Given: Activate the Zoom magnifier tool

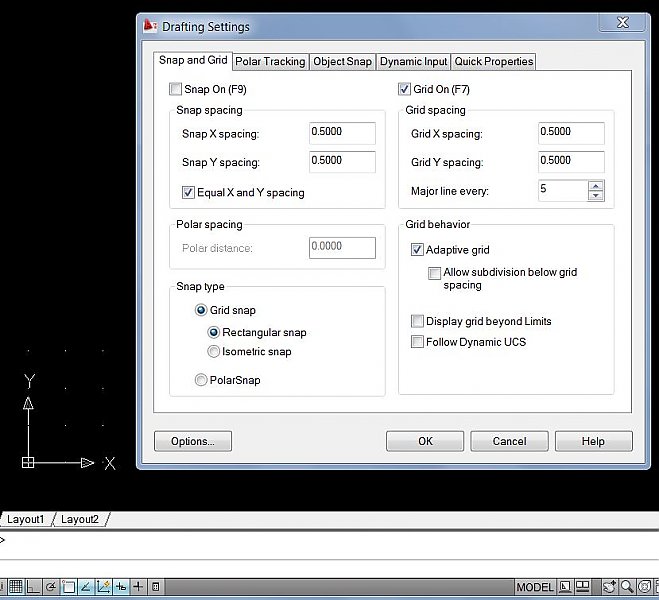Looking at the screenshot, I should (627, 587).
